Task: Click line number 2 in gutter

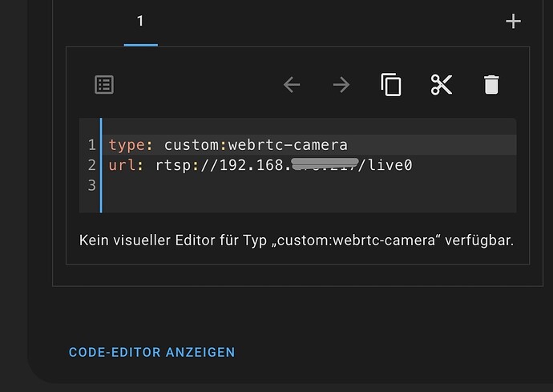Action: point(91,165)
